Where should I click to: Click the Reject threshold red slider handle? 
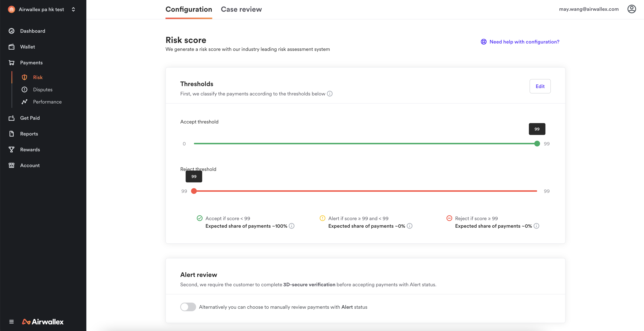[x=194, y=191]
